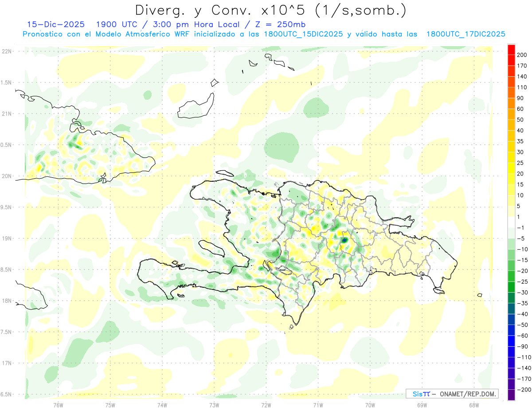Click the 76W longitude label
Image resolution: width=532 pixels, height=411 pixels.
(x=58, y=405)
